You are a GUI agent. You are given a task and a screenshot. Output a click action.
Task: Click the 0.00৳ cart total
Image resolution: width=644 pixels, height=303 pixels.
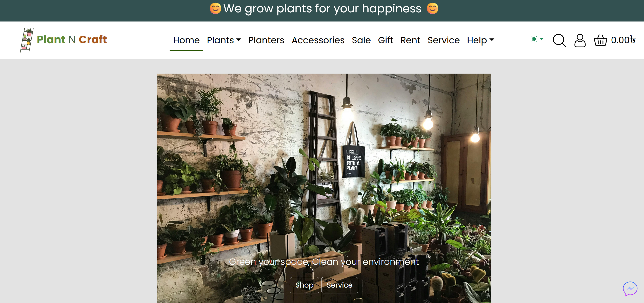coord(623,40)
